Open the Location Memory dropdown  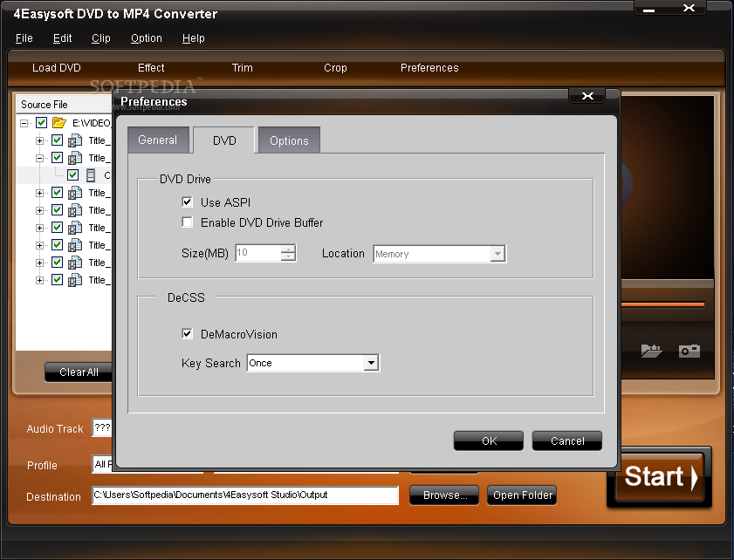497,254
